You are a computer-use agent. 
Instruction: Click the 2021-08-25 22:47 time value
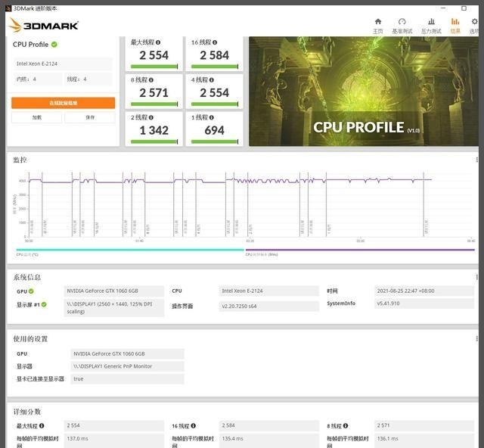click(x=423, y=291)
